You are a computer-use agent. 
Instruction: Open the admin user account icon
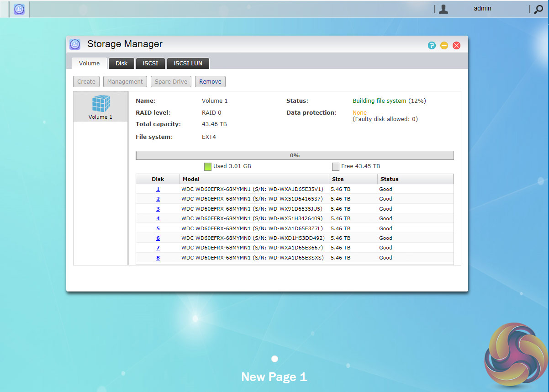[x=443, y=9]
